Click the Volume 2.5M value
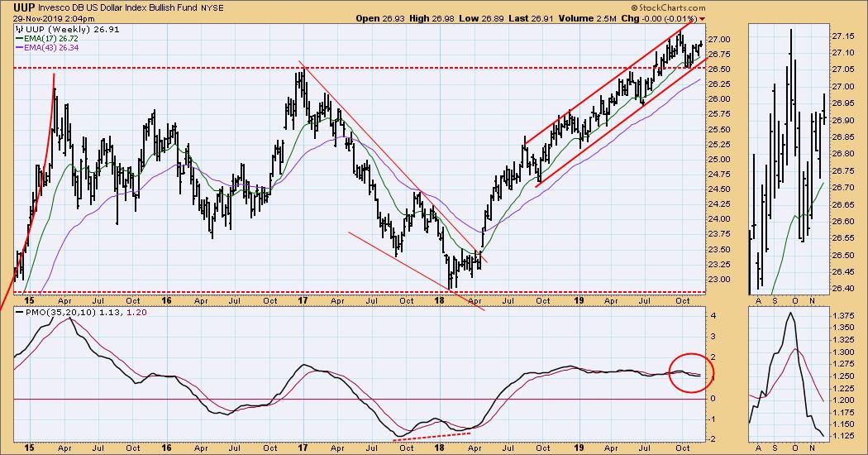This screenshot has height=455, width=868. (587, 18)
